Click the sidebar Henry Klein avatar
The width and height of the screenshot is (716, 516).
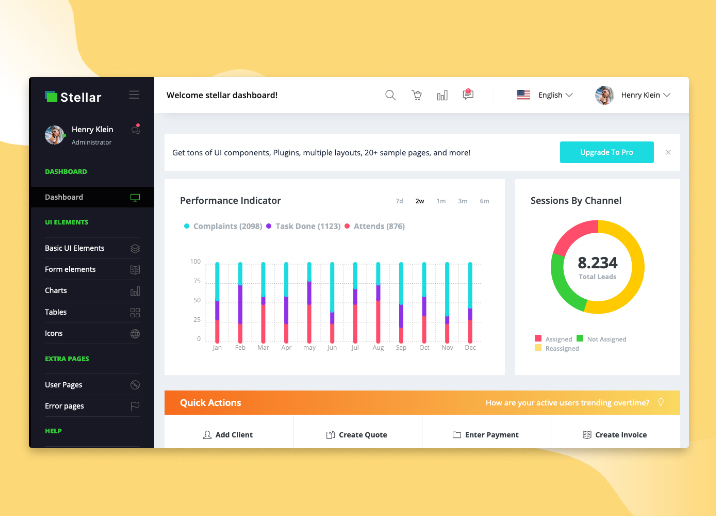pos(55,135)
